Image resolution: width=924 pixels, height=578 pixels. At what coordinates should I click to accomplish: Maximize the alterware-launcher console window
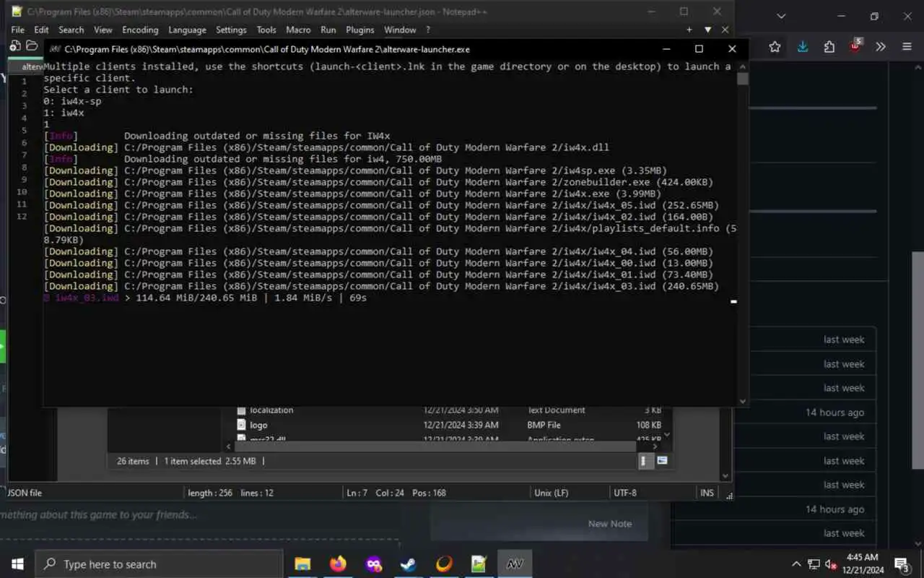point(699,48)
